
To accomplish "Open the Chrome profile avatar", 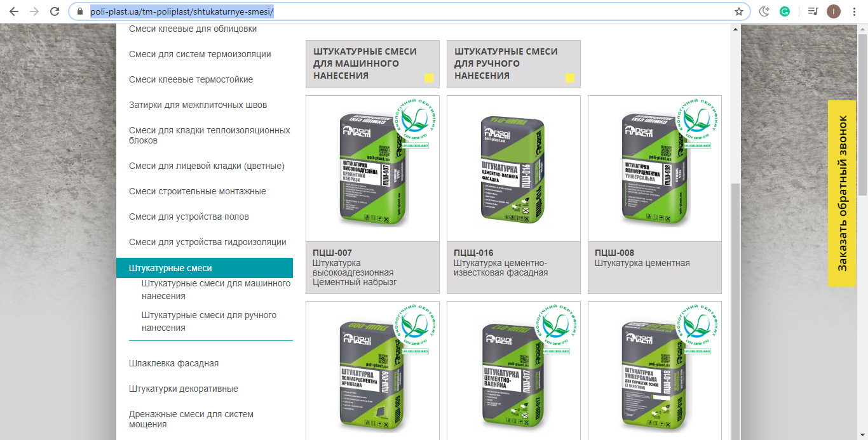I will (x=832, y=11).
